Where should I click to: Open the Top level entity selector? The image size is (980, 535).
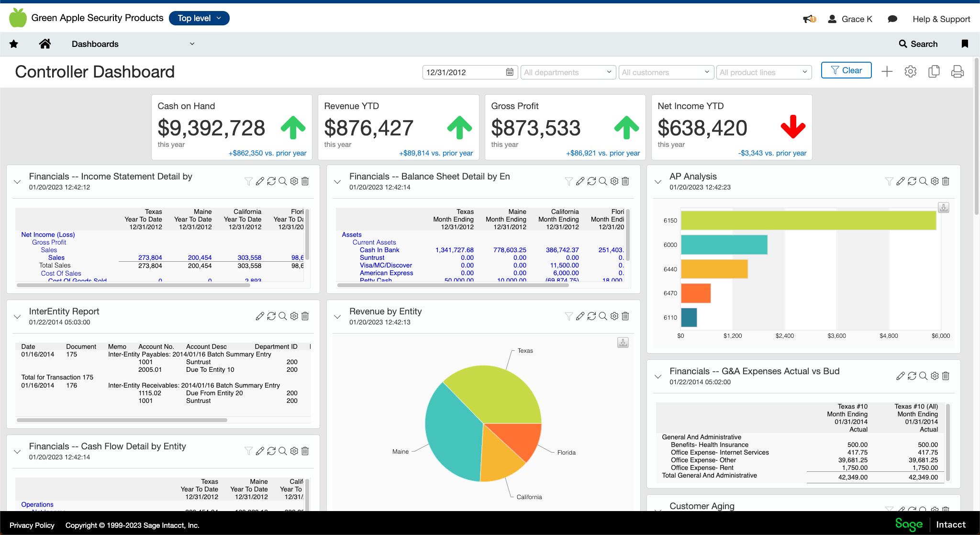[x=199, y=18]
